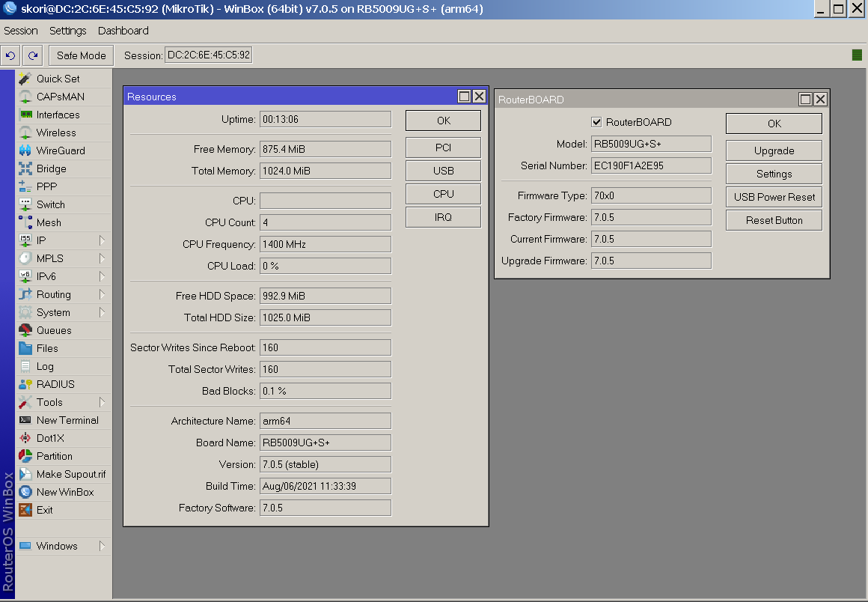
Task: Click the PCI button
Action: [x=444, y=148]
